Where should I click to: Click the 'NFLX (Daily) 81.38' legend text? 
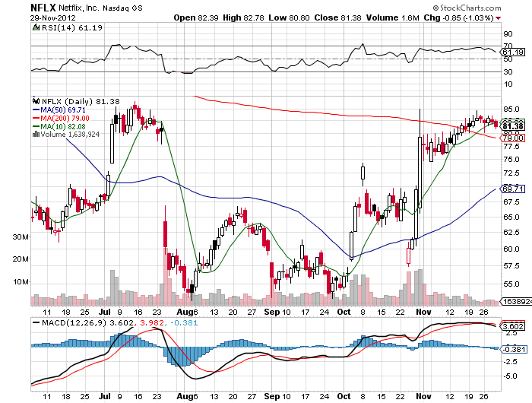point(81,101)
